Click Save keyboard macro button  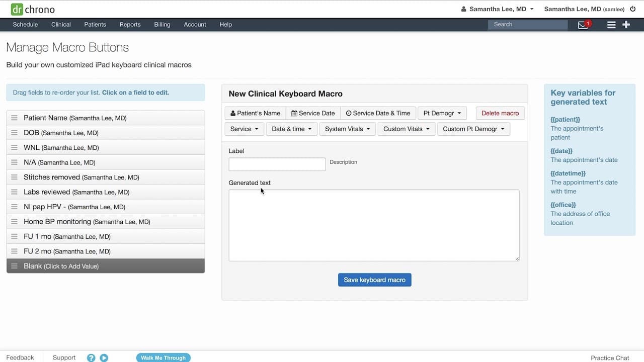point(375,280)
